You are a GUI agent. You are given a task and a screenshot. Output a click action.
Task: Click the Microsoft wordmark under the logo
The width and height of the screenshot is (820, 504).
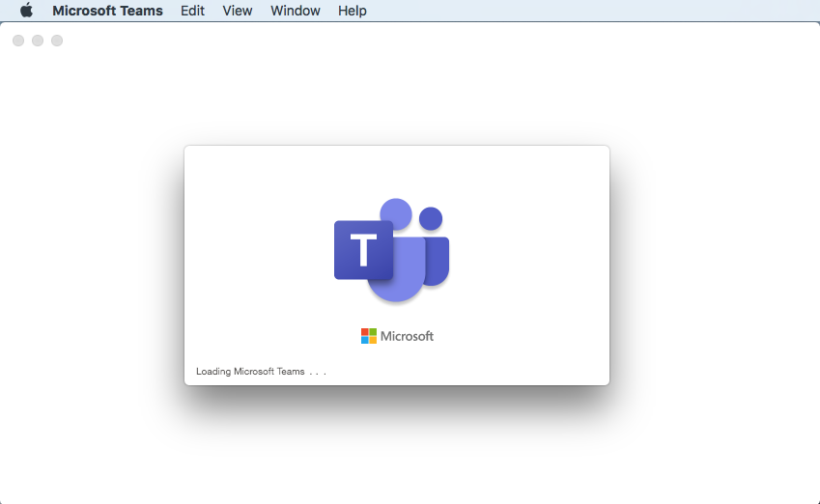pyautogui.click(x=407, y=336)
